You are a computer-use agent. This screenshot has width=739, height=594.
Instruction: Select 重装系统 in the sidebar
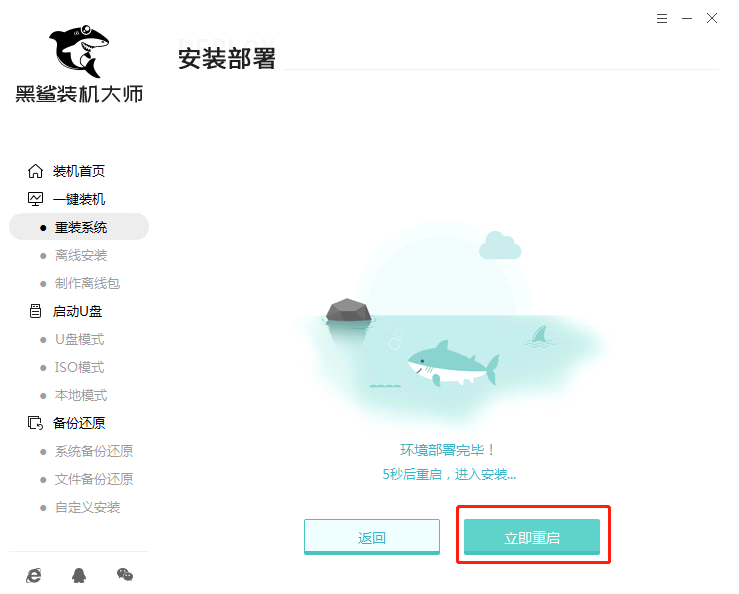click(79, 227)
